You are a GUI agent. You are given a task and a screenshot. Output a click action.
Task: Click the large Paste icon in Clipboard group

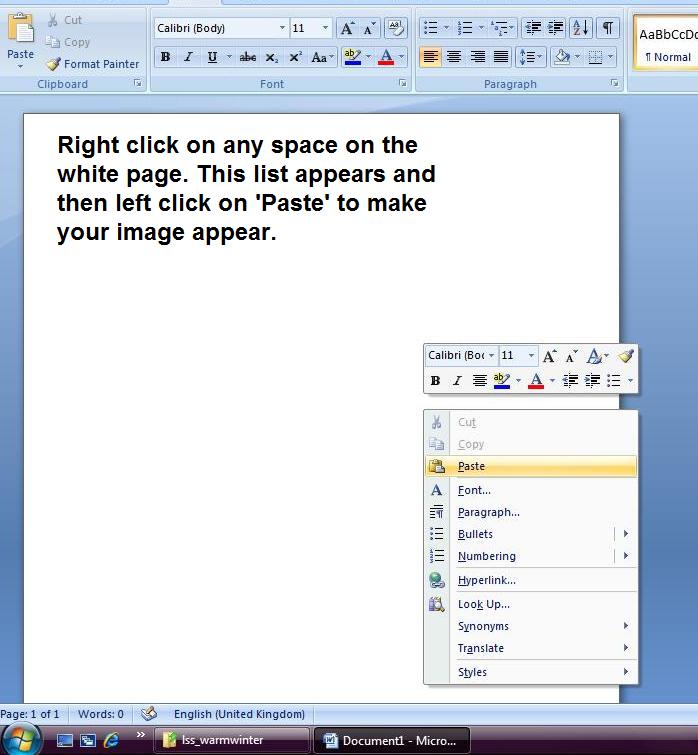(x=21, y=28)
